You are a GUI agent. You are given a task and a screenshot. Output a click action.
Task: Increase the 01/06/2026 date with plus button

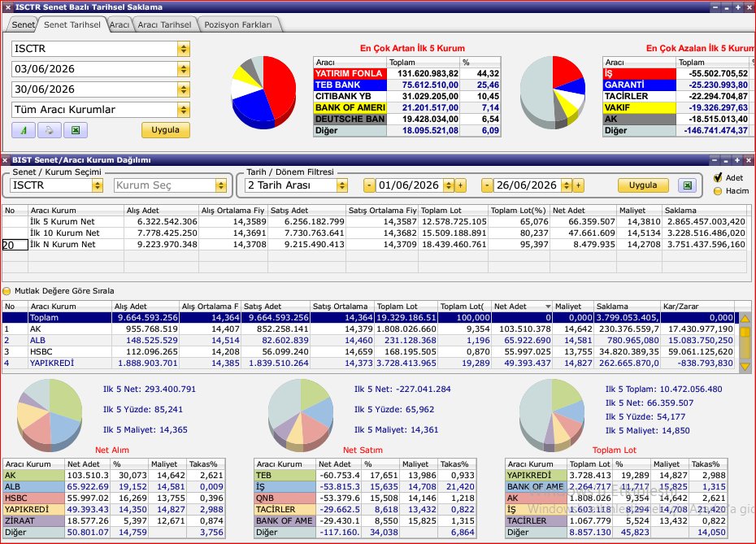[x=460, y=185]
